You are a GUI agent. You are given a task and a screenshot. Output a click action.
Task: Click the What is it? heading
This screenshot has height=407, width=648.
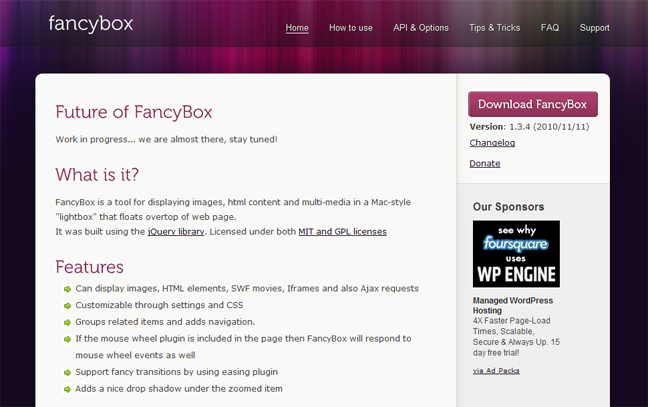tap(97, 174)
